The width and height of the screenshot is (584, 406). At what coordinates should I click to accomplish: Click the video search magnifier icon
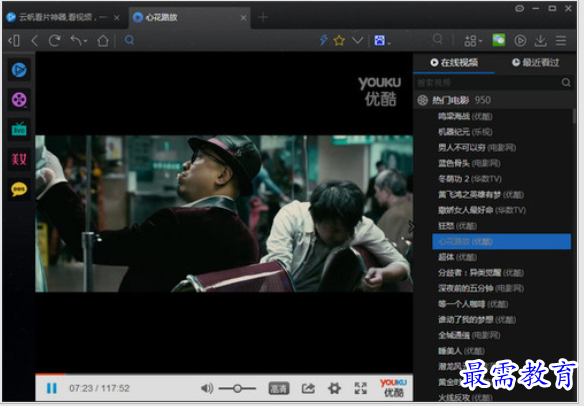coord(566,82)
